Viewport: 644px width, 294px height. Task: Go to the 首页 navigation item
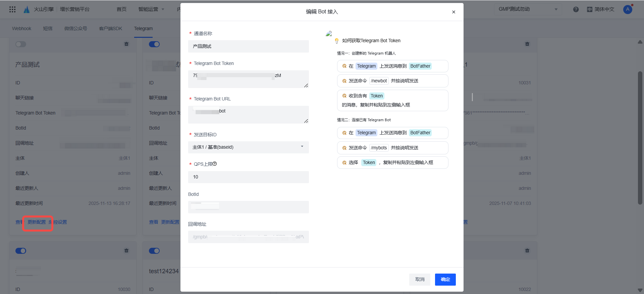tap(121, 9)
